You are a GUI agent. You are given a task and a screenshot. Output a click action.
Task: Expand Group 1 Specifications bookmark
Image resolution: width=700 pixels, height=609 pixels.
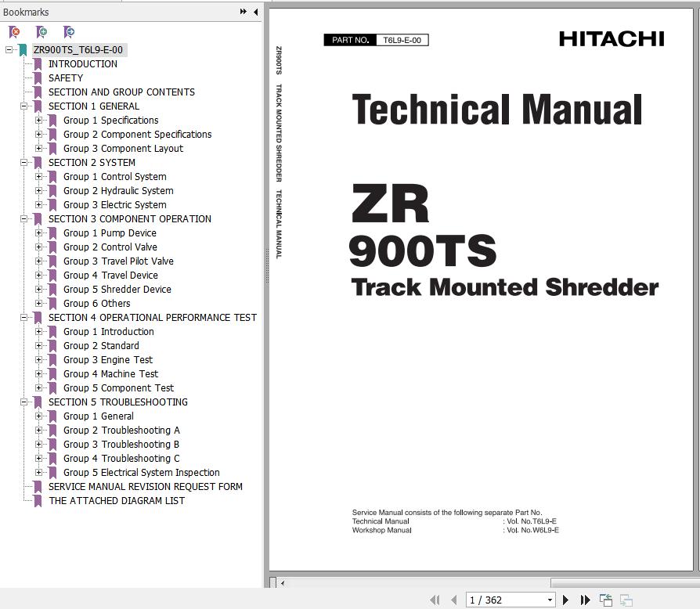[x=39, y=120]
